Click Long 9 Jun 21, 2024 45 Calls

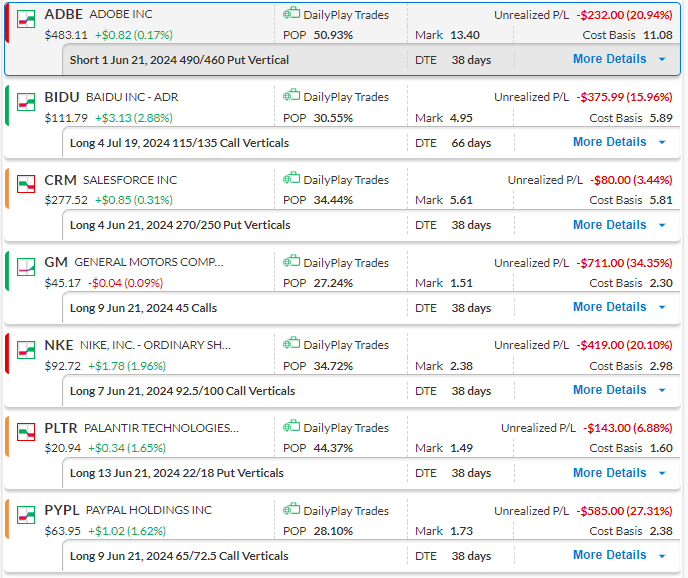coord(143,308)
